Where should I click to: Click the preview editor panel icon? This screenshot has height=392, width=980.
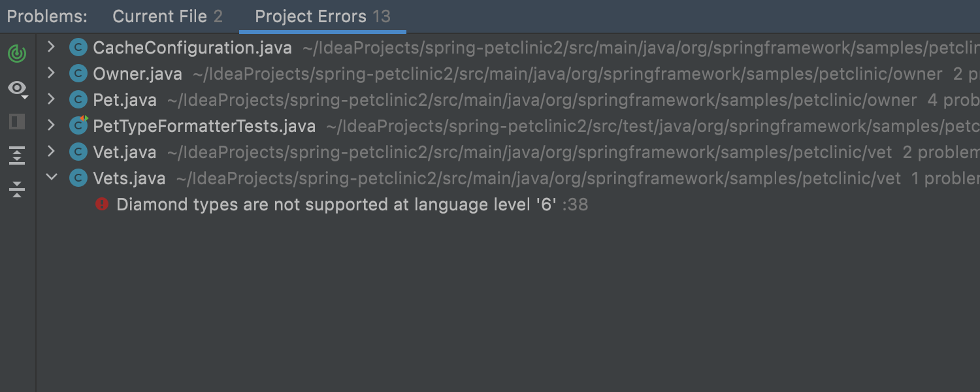point(17,121)
